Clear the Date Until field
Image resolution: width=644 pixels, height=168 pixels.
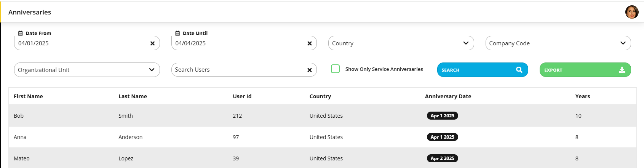click(310, 43)
